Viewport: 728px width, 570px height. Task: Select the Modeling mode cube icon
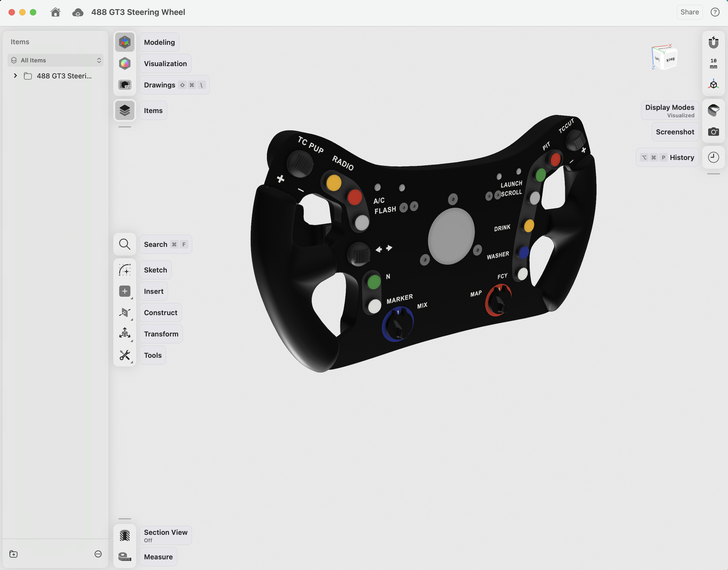(125, 42)
